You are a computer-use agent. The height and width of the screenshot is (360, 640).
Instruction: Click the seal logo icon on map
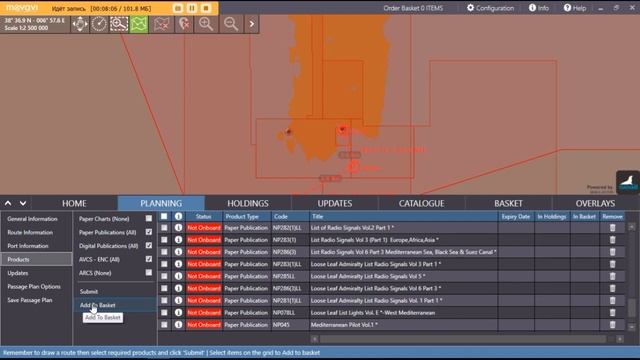coord(628,182)
